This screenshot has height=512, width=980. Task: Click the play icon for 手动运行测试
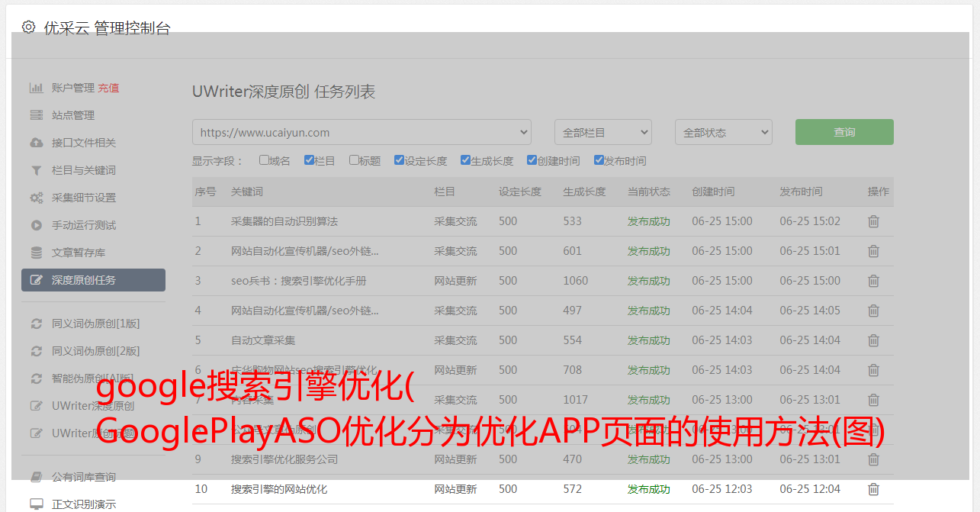pyautogui.click(x=36, y=225)
